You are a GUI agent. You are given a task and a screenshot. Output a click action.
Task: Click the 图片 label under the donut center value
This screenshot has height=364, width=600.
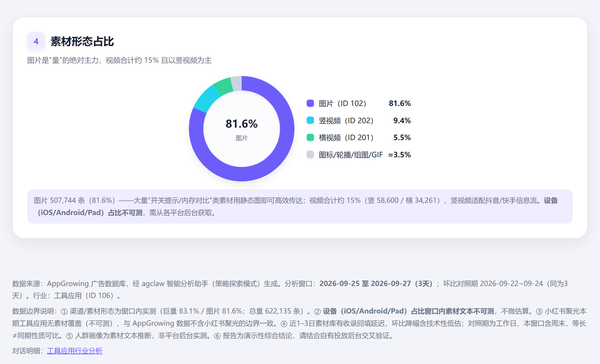point(242,138)
